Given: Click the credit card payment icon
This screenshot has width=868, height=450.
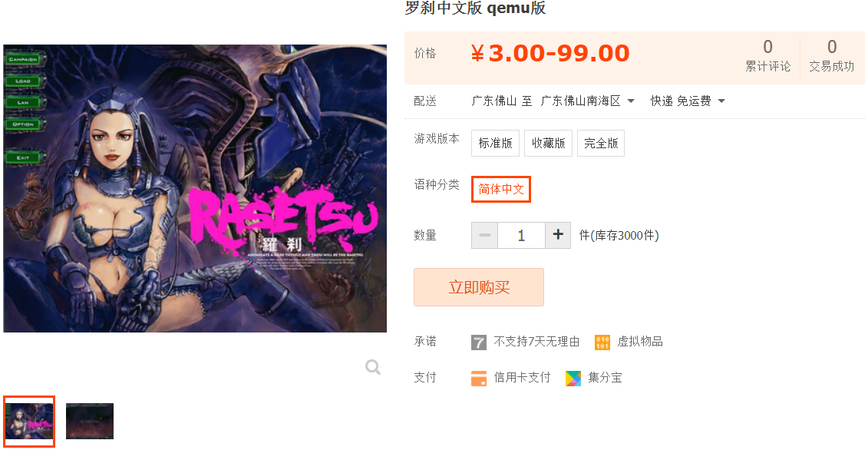Looking at the screenshot, I should (x=478, y=378).
